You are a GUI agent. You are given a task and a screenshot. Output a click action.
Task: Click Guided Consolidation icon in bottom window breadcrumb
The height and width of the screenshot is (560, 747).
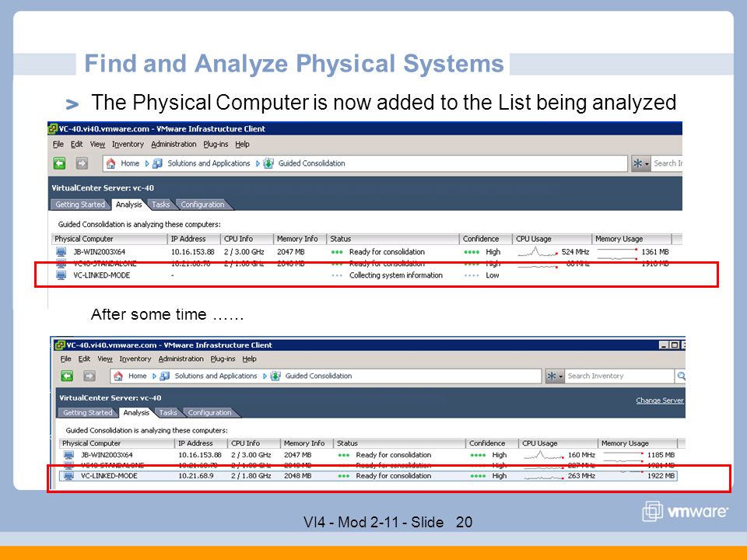pos(275,376)
